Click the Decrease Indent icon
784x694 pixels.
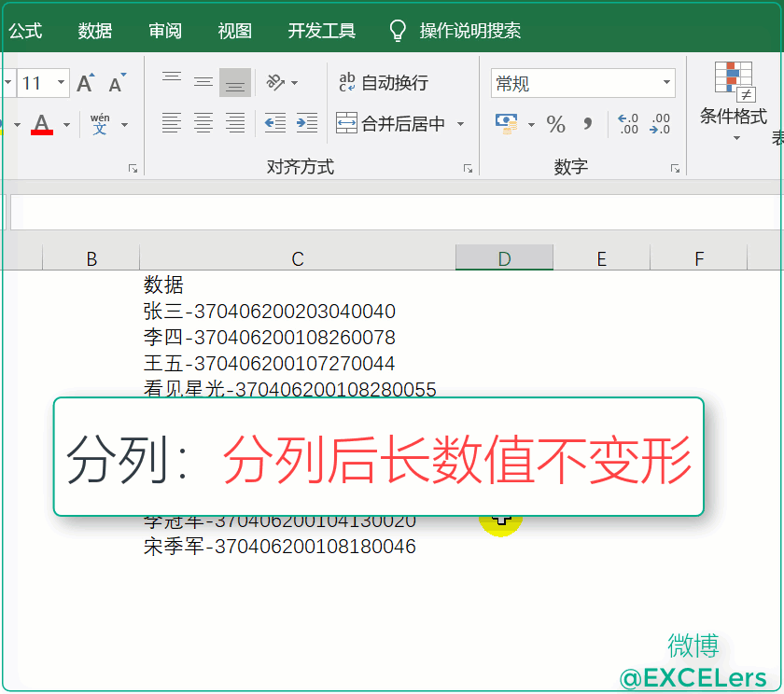[x=274, y=123]
